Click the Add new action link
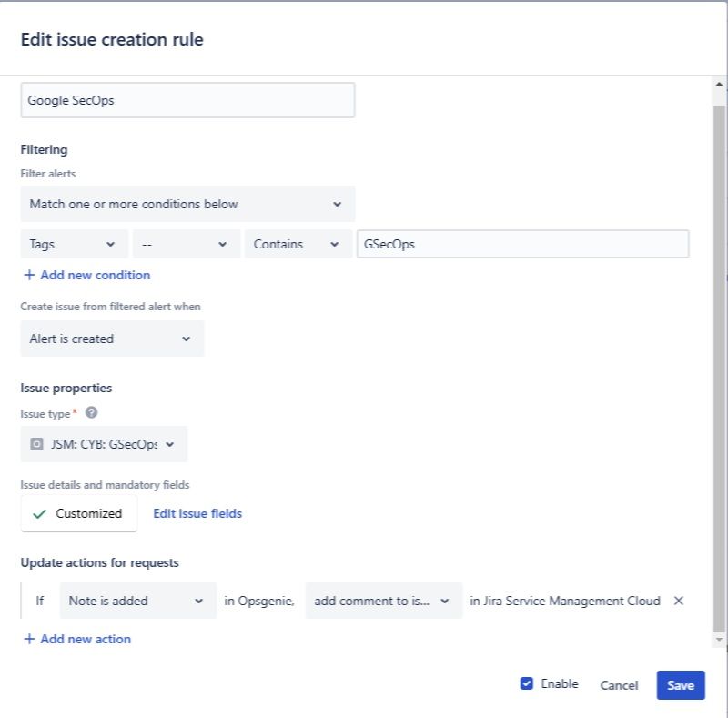Viewport: 728px width, 718px height. point(86,639)
